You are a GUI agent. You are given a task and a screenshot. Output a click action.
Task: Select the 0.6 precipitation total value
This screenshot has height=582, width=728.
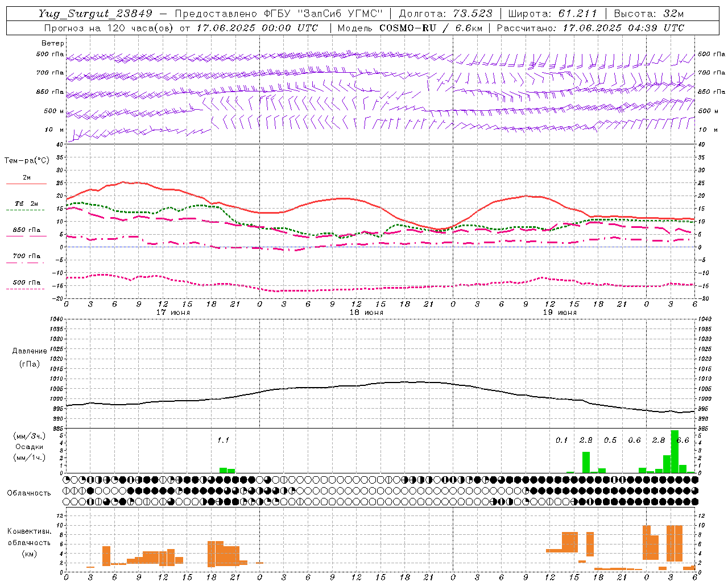[x=634, y=440]
